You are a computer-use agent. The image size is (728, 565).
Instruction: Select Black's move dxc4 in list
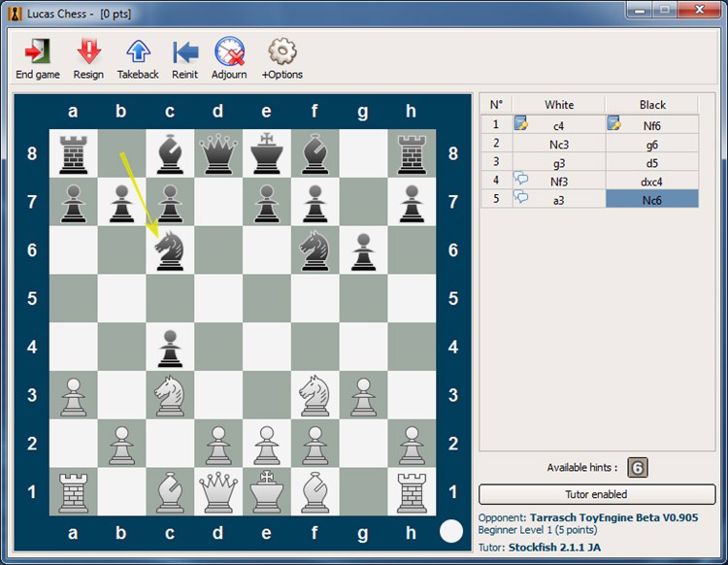[x=652, y=182]
